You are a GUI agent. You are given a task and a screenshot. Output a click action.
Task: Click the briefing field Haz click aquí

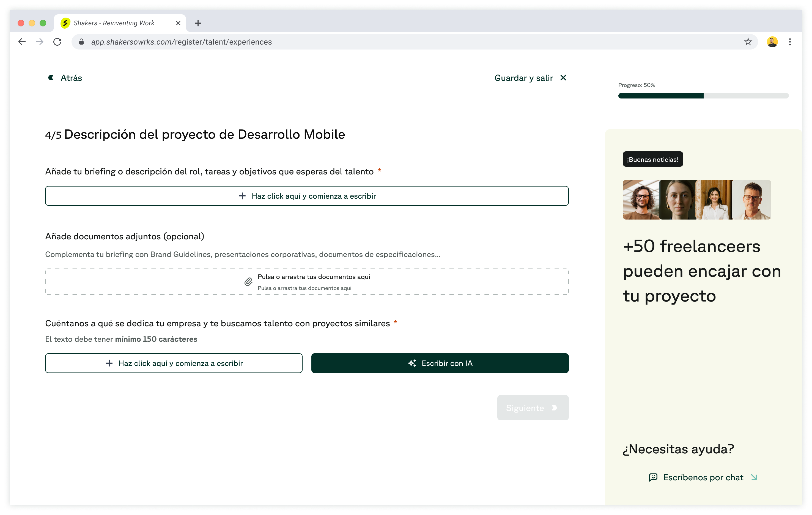[x=306, y=196]
